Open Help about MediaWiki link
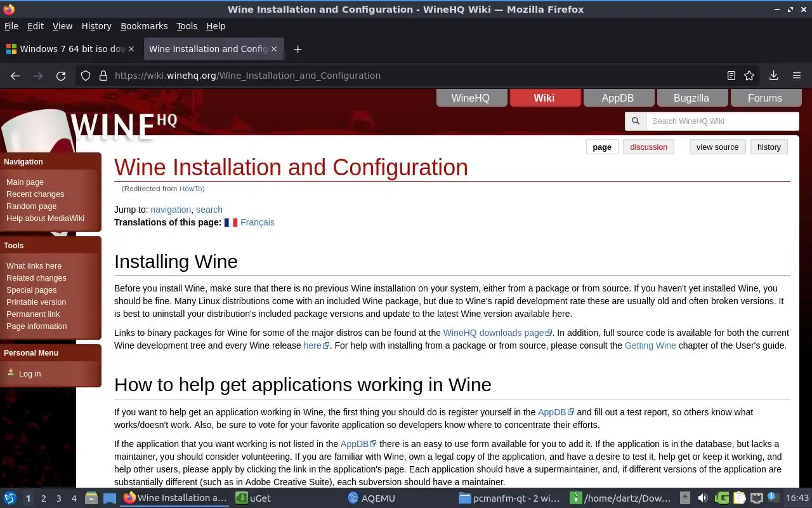Screen dimensions: 812x508 (45, 218)
